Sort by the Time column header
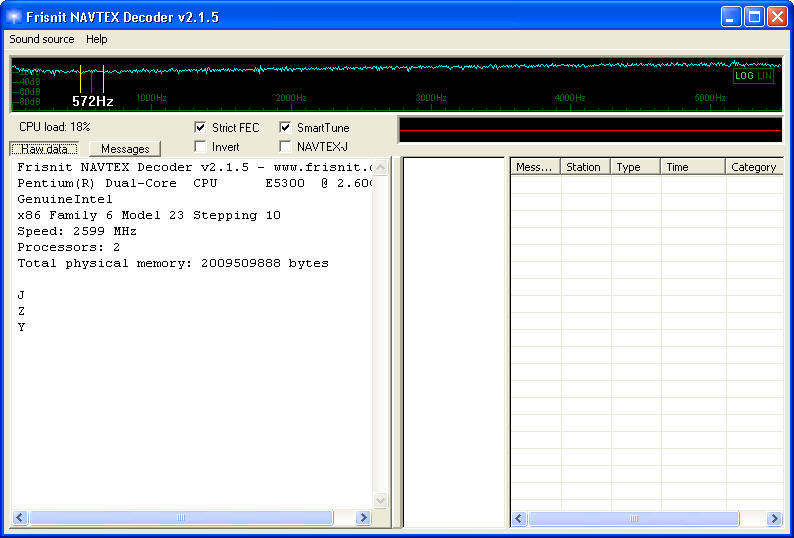794x538 pixels. tap(693, 167)
